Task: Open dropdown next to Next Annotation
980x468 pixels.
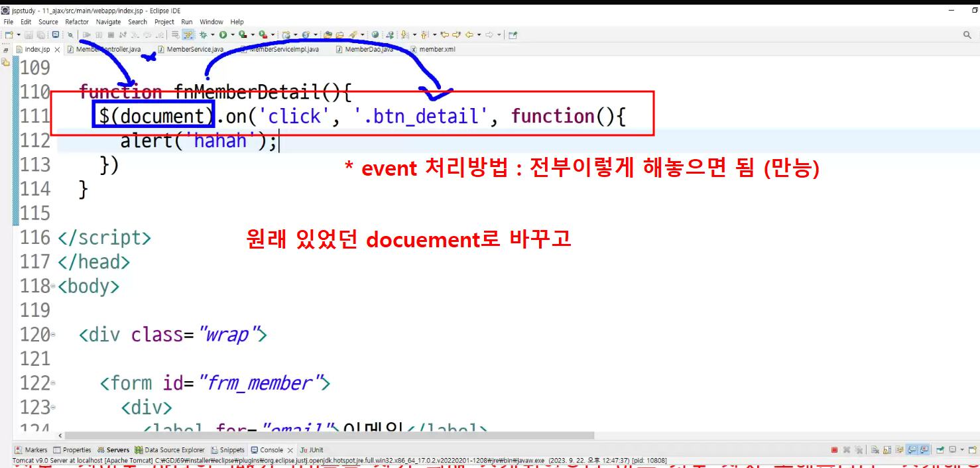Action: (414, 34)
